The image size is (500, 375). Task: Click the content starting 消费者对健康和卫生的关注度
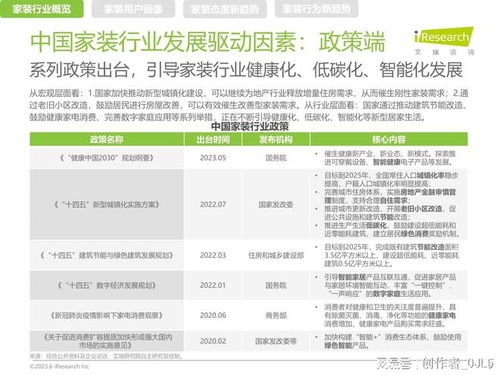click(389, 315)
